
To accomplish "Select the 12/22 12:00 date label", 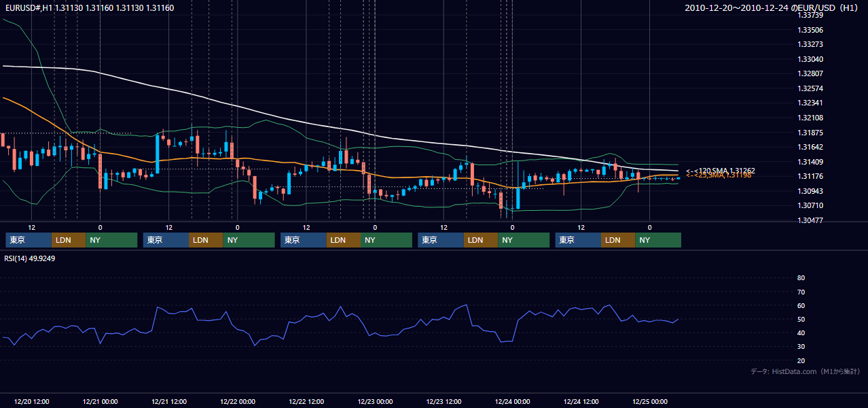I will (306, 401).
